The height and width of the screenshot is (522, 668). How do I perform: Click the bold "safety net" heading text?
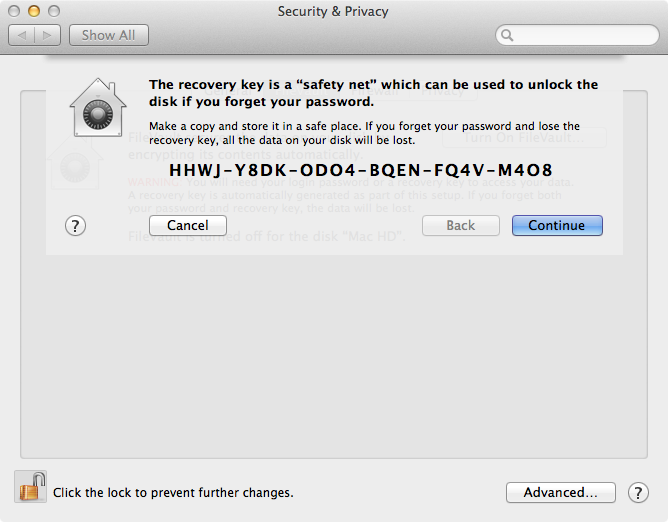point(373,93)
